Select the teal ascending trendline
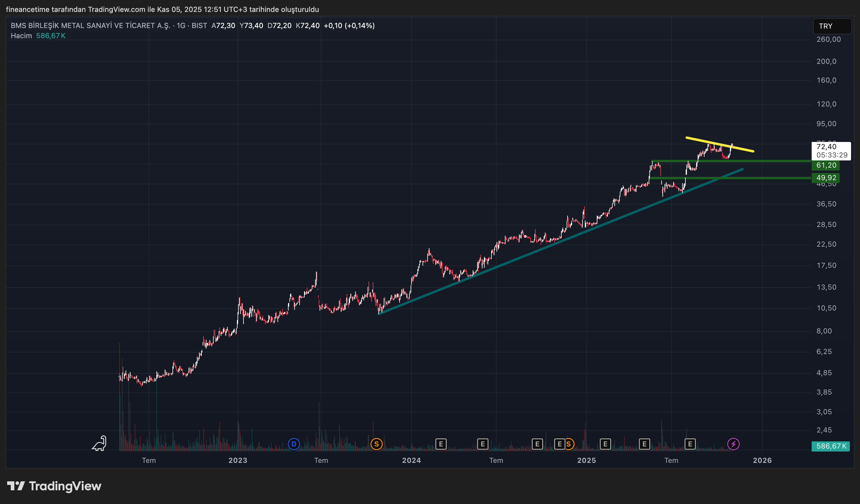The width and height of the screenshot is (860, 504). tap(512, 261)
